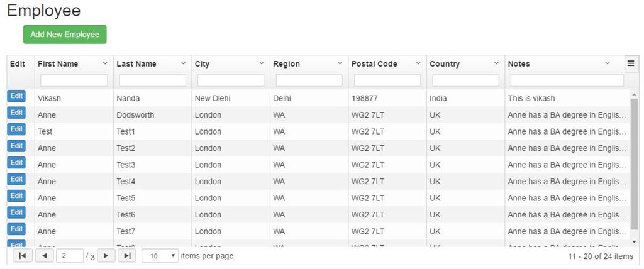The height and width of the screenshot is (269, 644).
Task: Open the grid menu hamburger icon
Action: tap(631, 63)
